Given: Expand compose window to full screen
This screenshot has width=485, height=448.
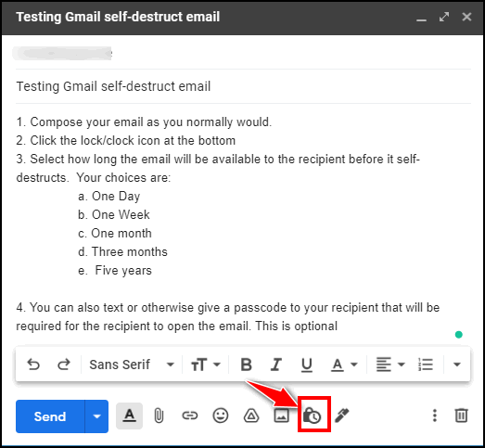Looking at the screenshot, I should click(x=444, y=17).
